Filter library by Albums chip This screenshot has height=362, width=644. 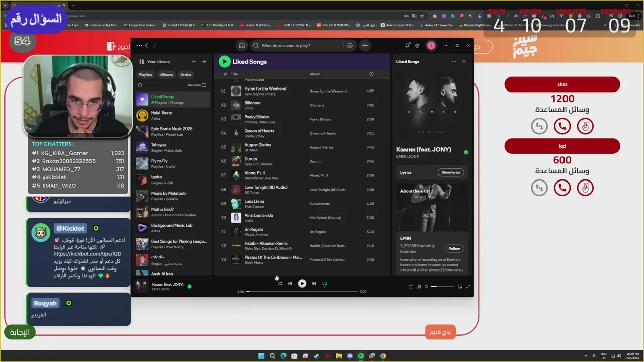(167, 75)
